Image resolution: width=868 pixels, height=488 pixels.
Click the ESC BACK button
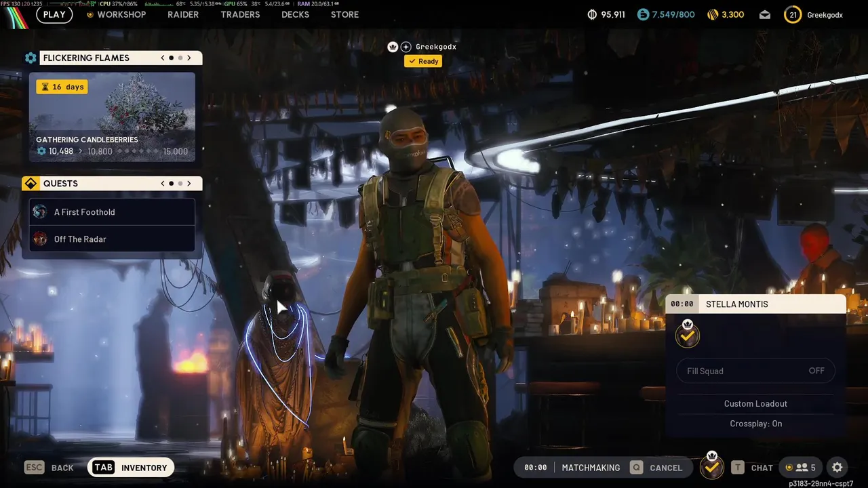point(49,468)
